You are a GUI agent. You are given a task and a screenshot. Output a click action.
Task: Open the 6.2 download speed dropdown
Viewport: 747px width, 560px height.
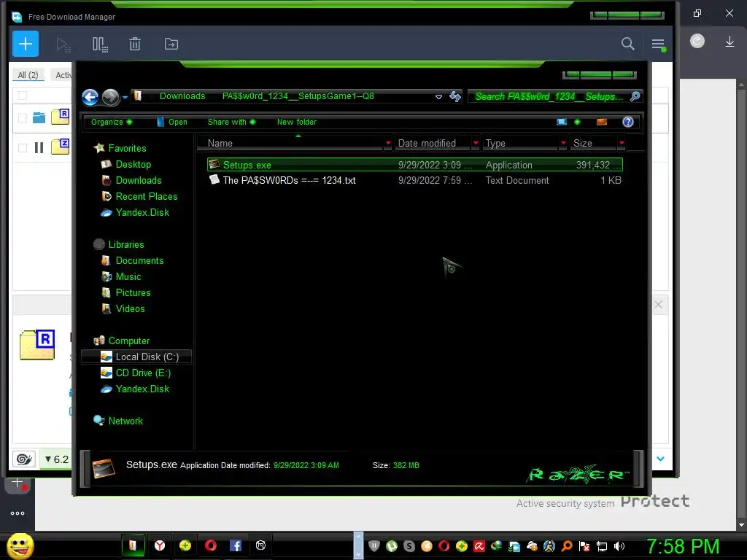click(x=56, y=459)
